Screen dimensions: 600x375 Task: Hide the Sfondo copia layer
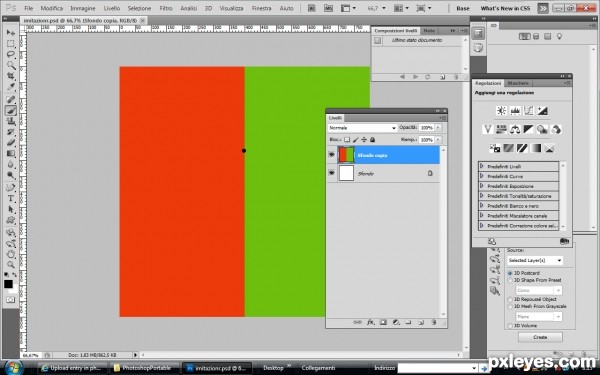pyautogui.click(x=331, y=155)
